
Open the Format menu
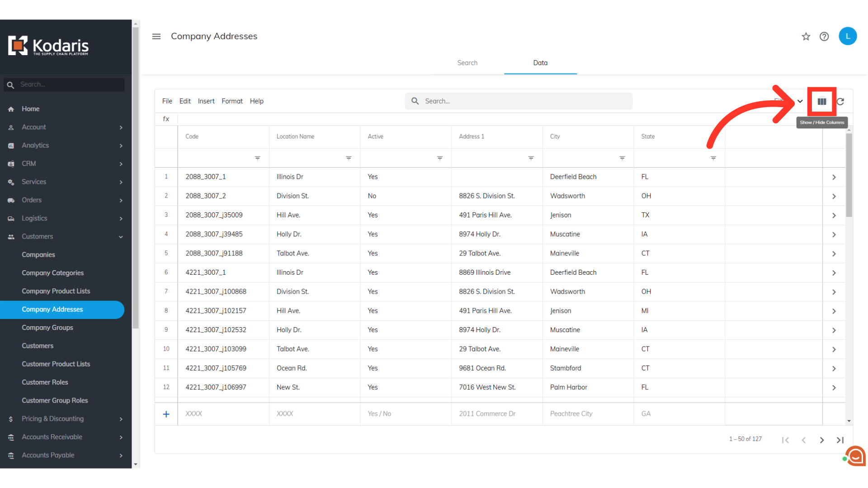232,101
